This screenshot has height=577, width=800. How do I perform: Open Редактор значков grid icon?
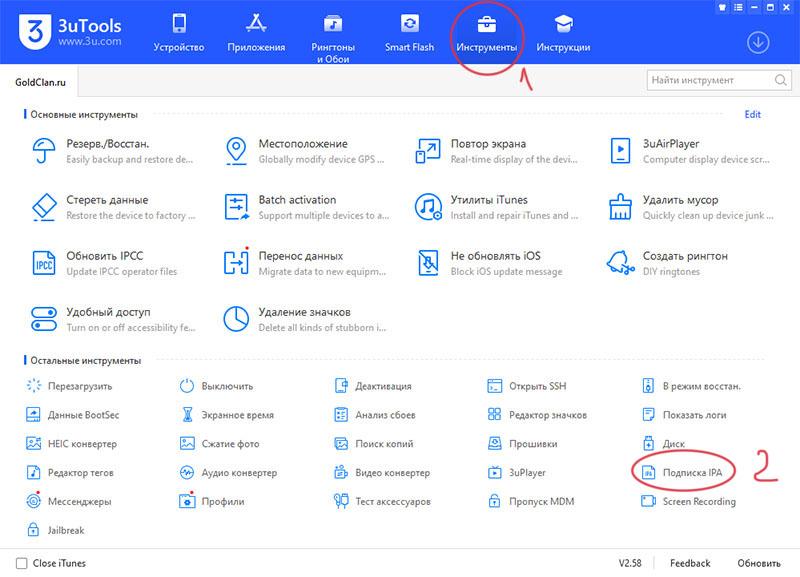494,414
